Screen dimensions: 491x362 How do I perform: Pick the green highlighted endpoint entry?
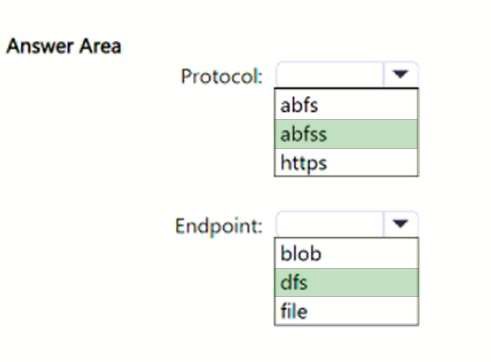pos(346,283)
